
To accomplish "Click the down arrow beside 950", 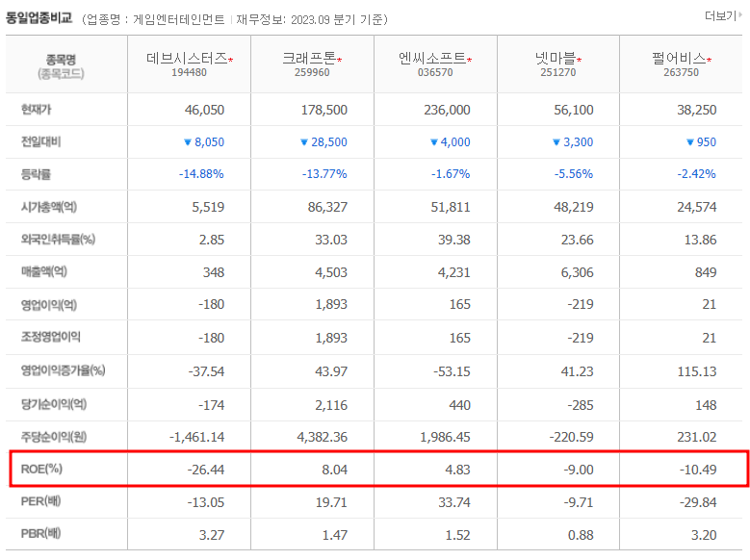I will click(689, 142).
